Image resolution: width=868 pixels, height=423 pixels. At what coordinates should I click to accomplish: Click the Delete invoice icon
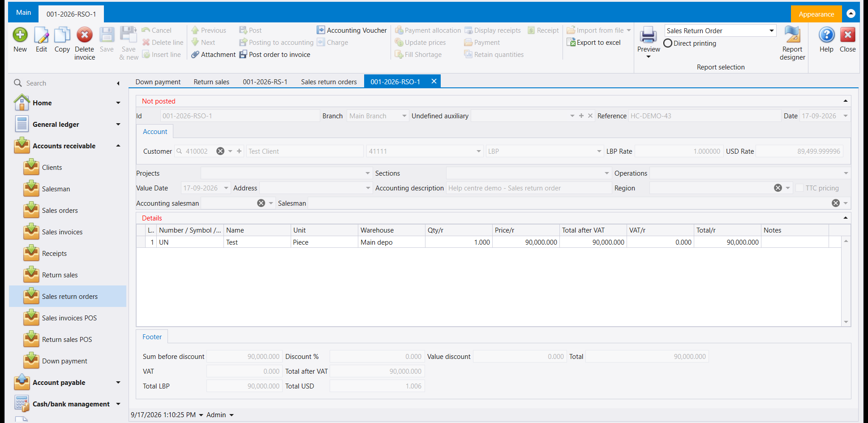point(84,35)
